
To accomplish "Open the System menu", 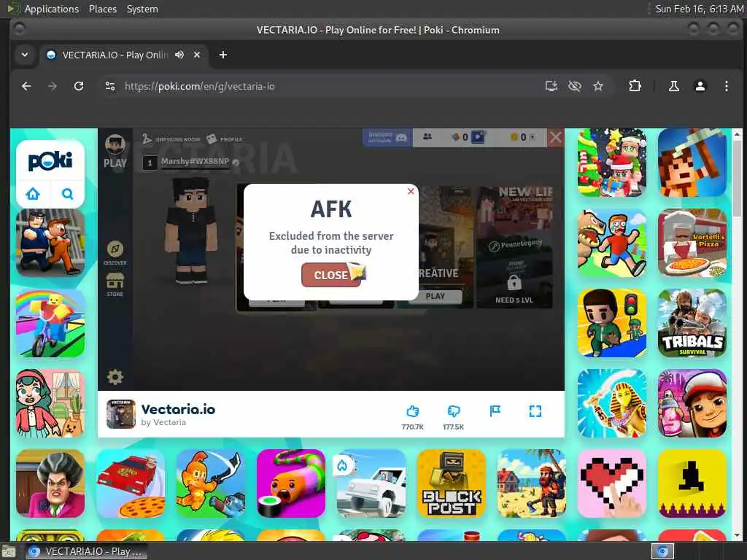I will tap(142, 9).
